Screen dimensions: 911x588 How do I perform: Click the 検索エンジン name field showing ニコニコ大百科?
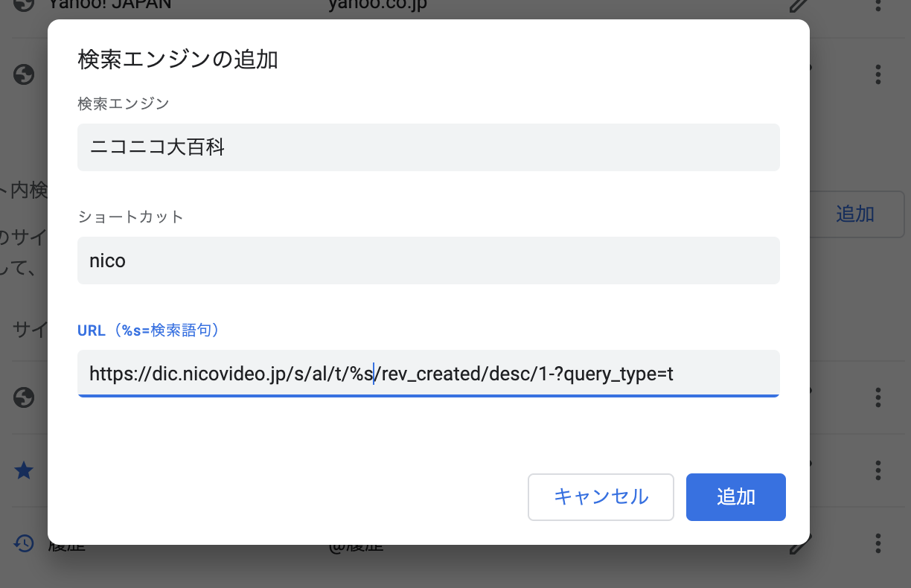(x=429, y=147)
